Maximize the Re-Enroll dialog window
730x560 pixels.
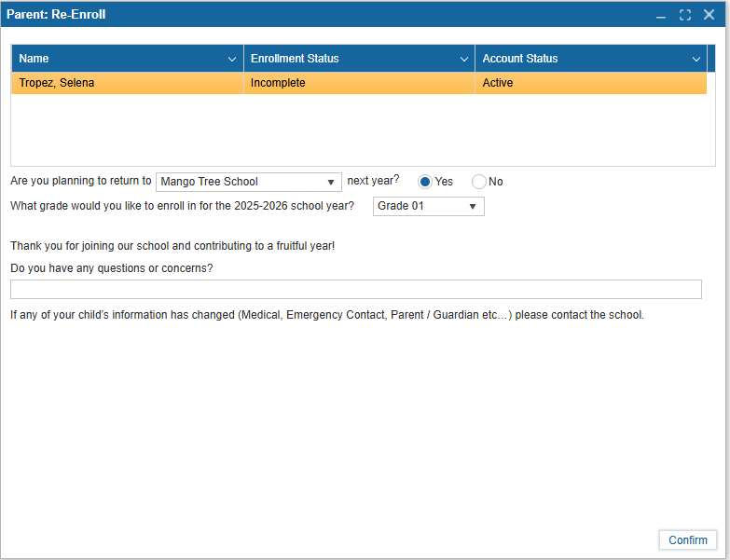[x=685, y=15]
